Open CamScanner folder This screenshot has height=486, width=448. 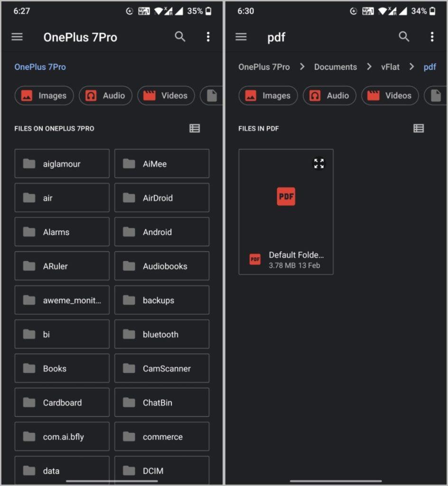pyautogui.click(x=162, y=368)
